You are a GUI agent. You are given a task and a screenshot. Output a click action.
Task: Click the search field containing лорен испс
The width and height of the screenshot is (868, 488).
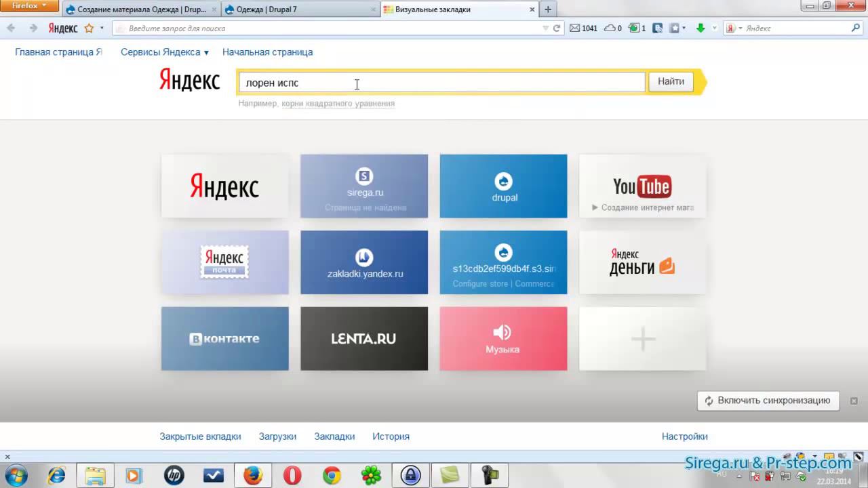point(441,83)
